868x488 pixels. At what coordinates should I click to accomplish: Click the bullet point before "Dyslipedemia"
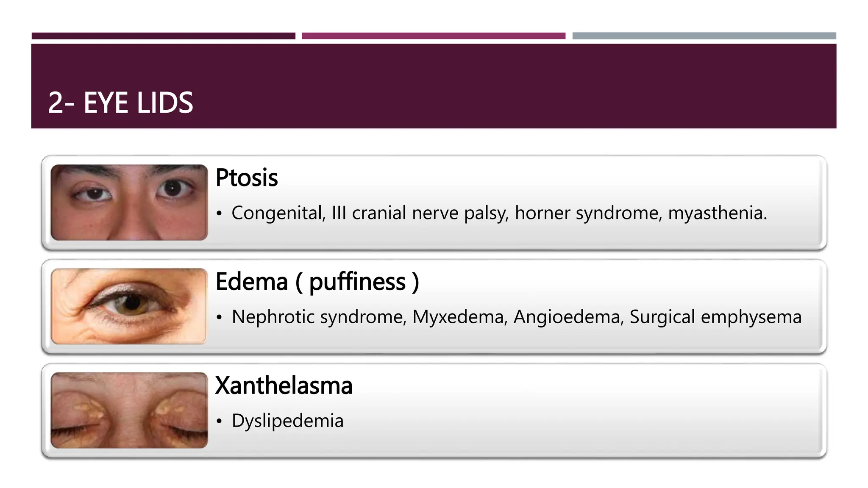(219, 421)
